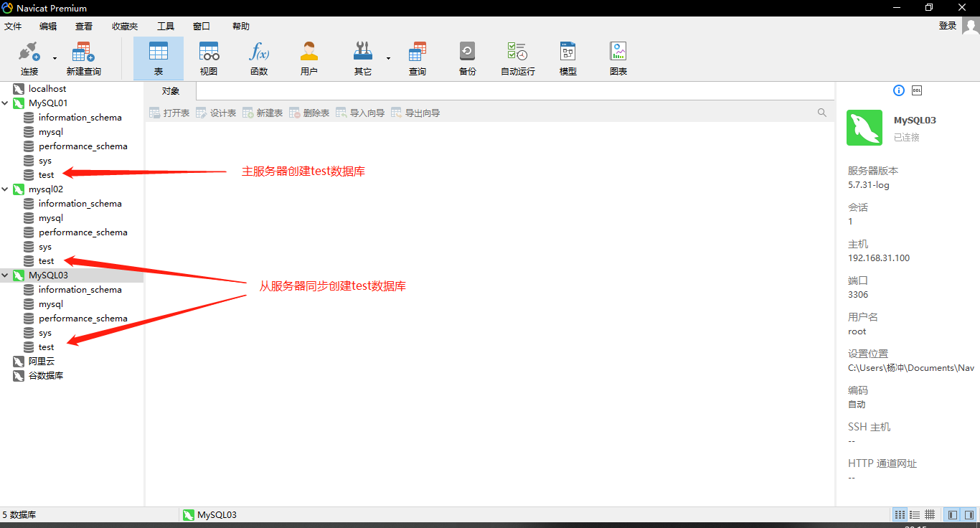980x528 pixels.
Task: Click the search magnifier icon
Action: [x=822, y=113]
